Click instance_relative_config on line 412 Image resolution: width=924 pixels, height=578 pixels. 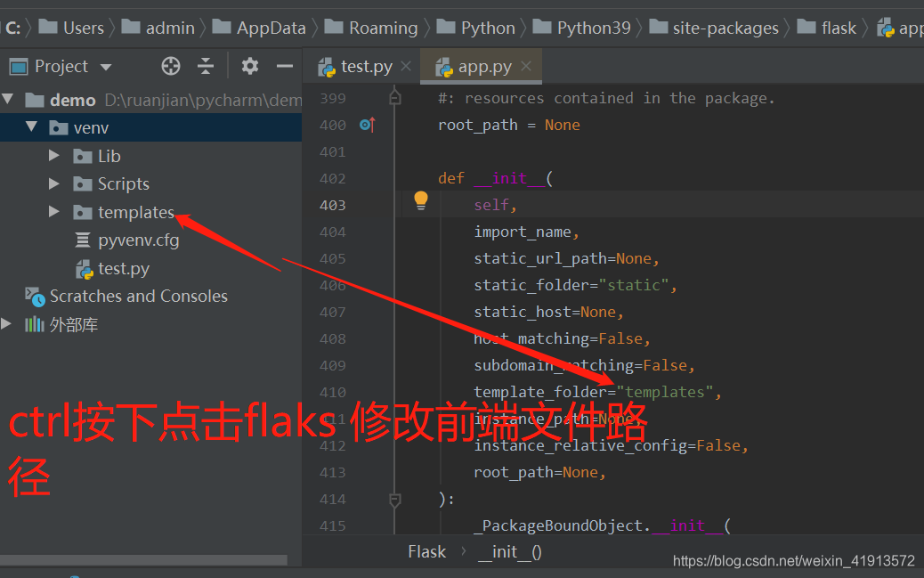(x=580, y=445)
